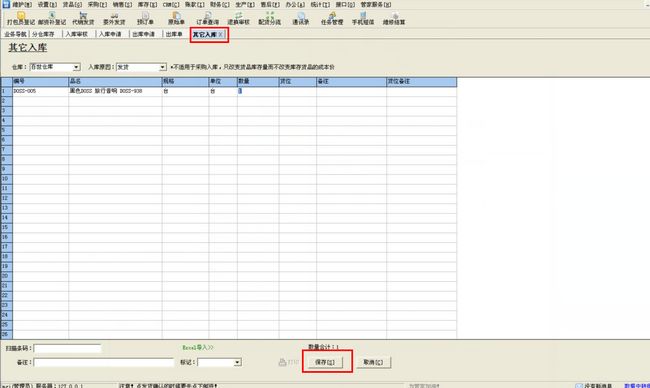Click the 备注 cell in grid row 1
The image size is (650, 388).
point(352,91)
